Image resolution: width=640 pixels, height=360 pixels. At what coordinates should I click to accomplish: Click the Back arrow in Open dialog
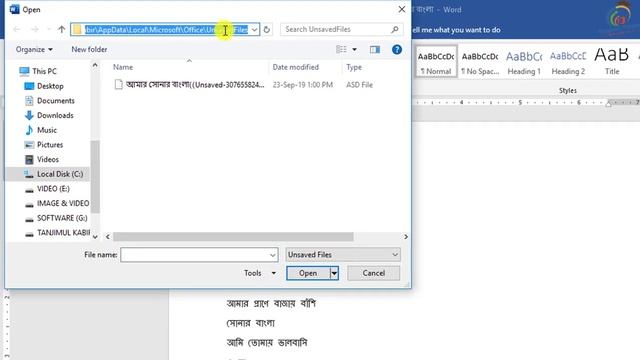[17, 29]
